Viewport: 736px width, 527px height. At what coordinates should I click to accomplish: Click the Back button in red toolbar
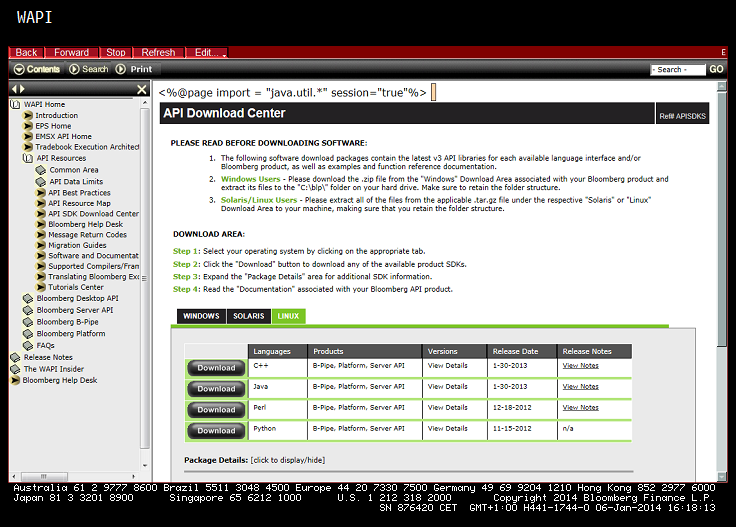[x=26, y=53]
